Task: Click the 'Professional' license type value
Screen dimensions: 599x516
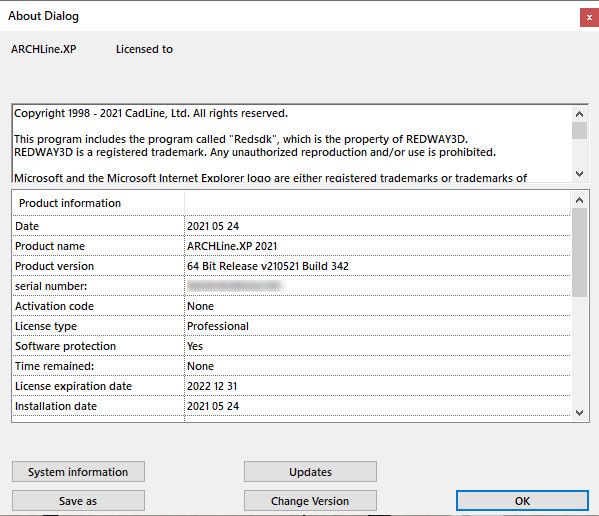Action: click(218, 326)
